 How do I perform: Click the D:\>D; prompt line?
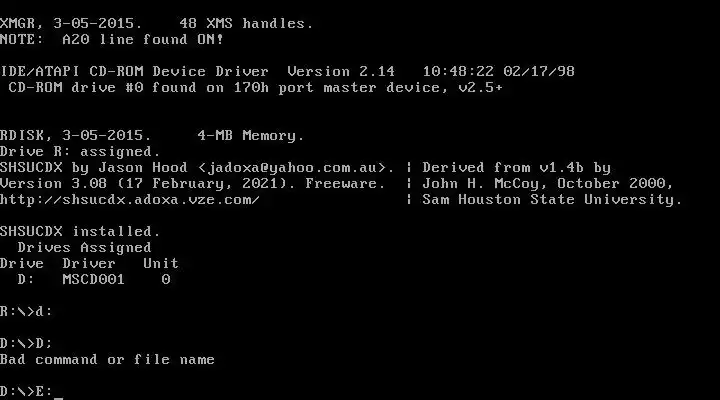(x=26, y=344)
